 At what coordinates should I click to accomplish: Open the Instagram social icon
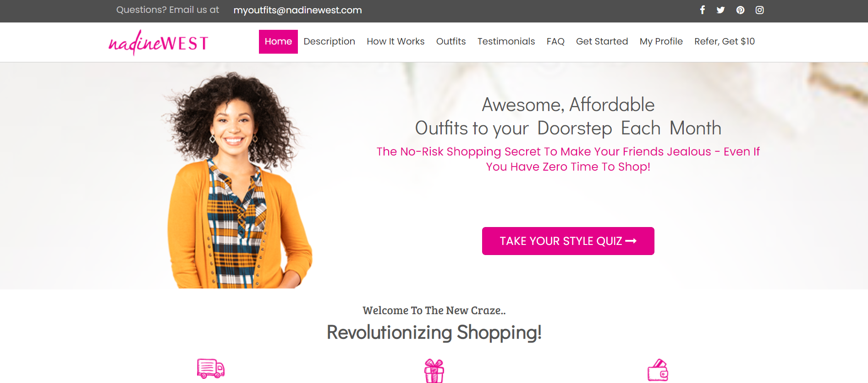coord(759,10)
